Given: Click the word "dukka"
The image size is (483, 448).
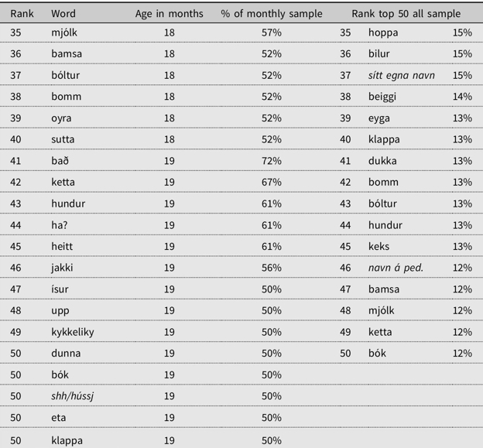Looking at the screenshot, I should click(x=383, y=161).
